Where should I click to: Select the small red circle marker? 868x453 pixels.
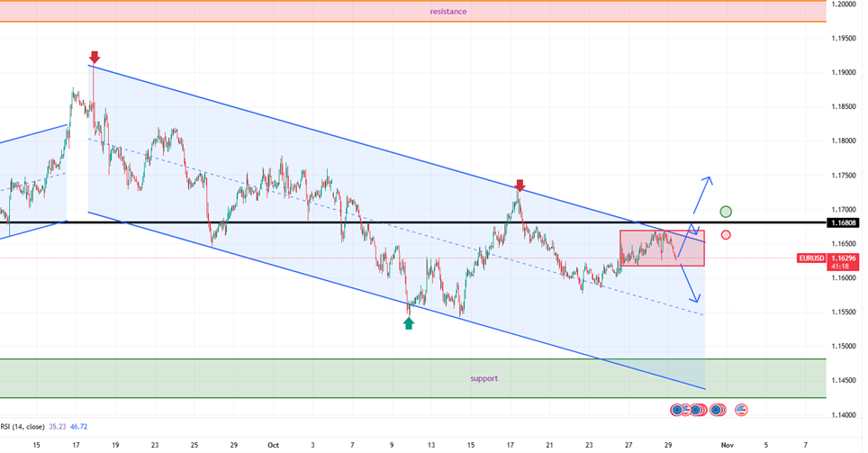coord(726,235)
